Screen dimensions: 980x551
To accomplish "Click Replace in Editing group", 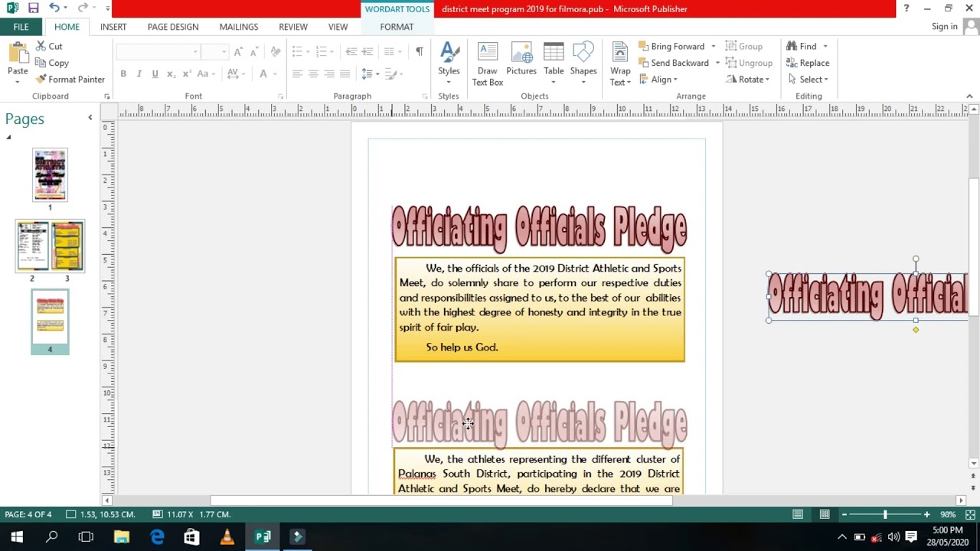I will tap(808, 63).
